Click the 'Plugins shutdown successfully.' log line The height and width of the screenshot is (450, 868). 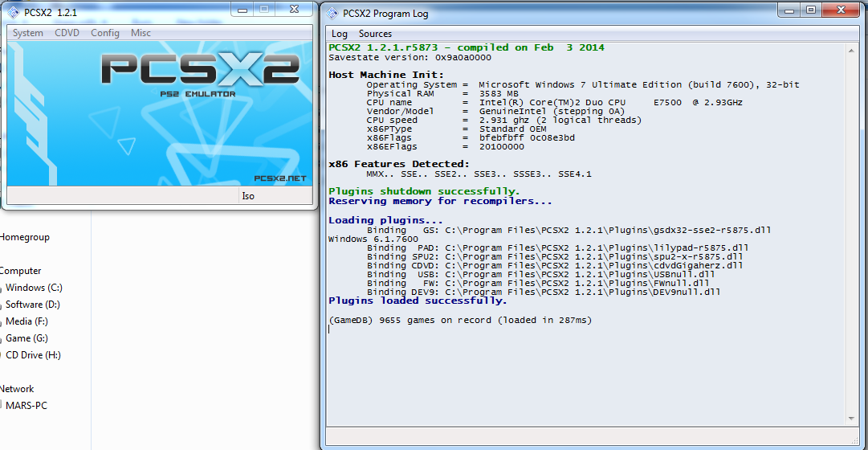point(425,191)
